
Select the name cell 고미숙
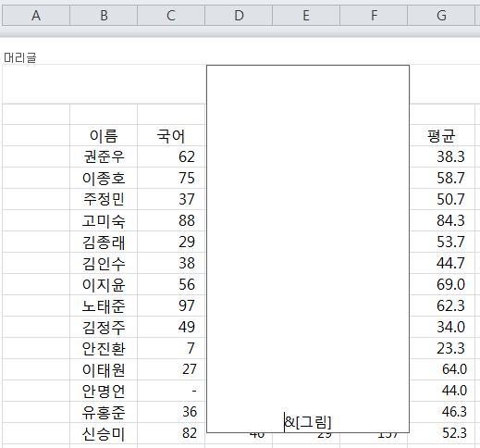(x=104, y=220)
